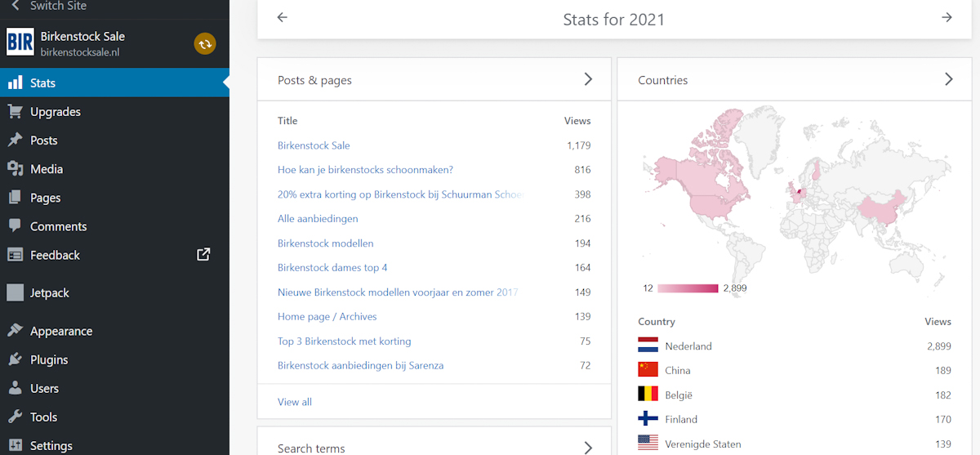This screenshot has width=980, height=455.
Task: Click the pink views gradient legend bar
Action: pyautogui.click(x=688, y=288)
